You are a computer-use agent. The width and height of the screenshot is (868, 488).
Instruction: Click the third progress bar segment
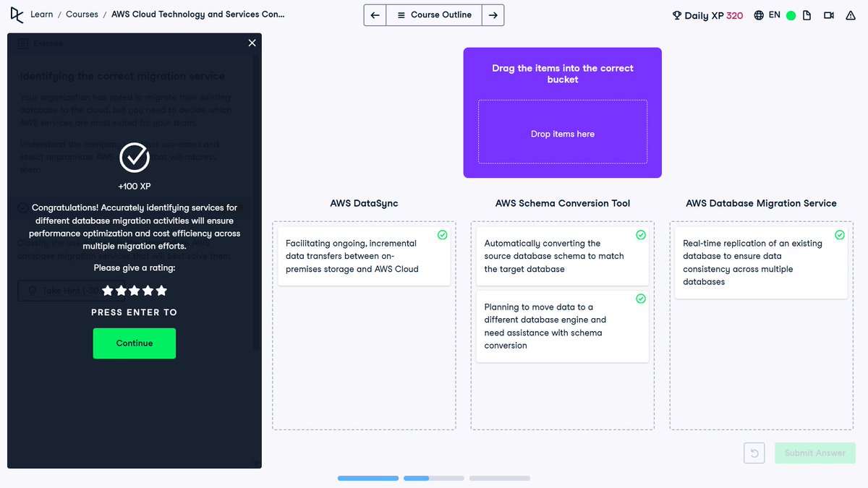click(500, 478)
